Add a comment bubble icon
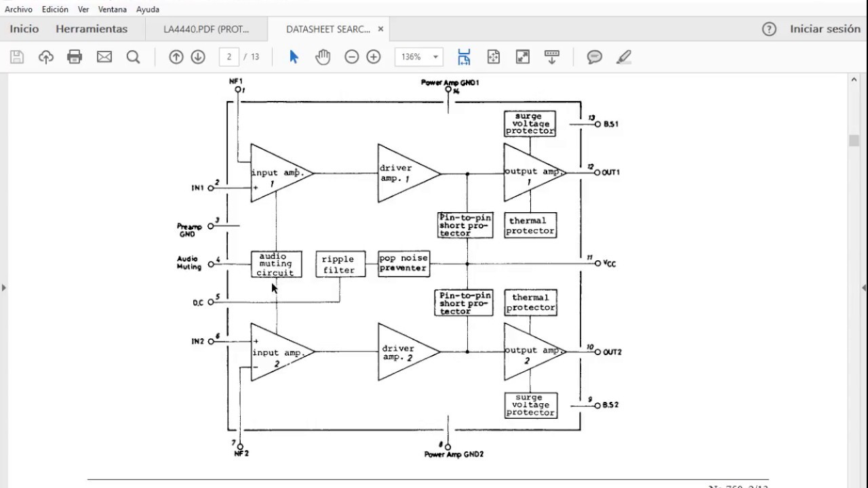This screenshot has width=868, height=488. [x=595, y=57]
